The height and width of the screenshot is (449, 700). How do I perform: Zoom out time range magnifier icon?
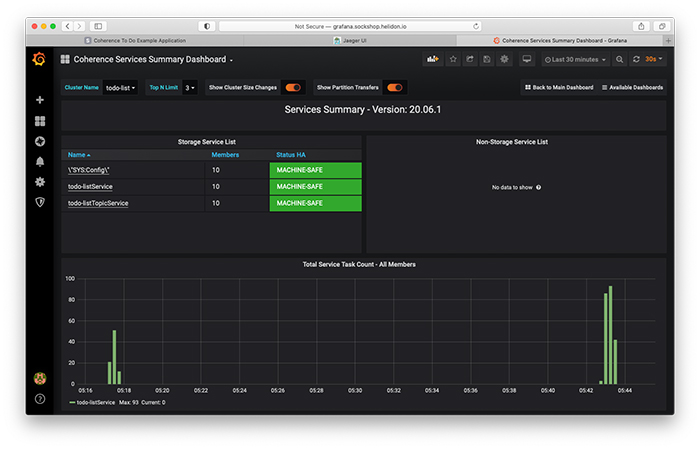[620, 59]
